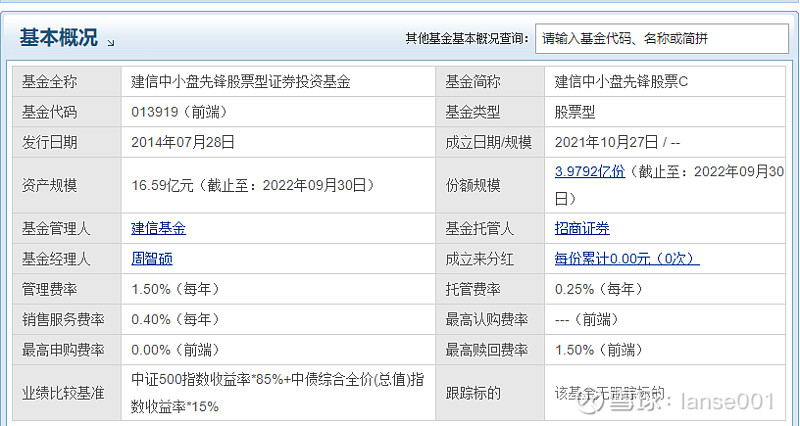The image size is (800, 426).
Task: Click the 基本概况 heading
Action: coord(58,38)
